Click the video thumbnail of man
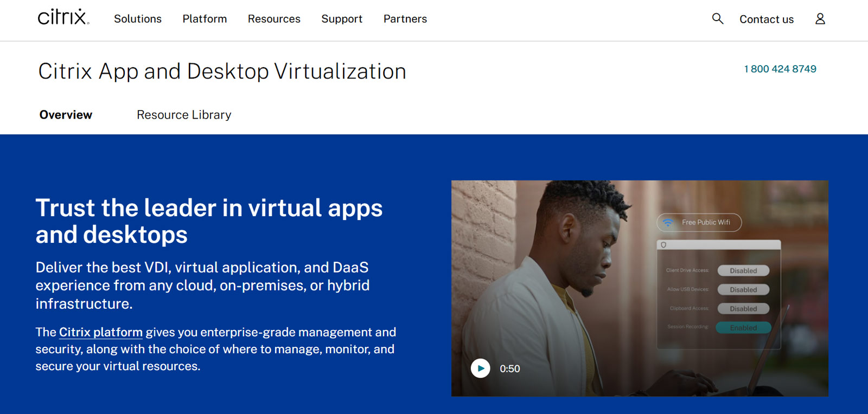 (640, 288)
